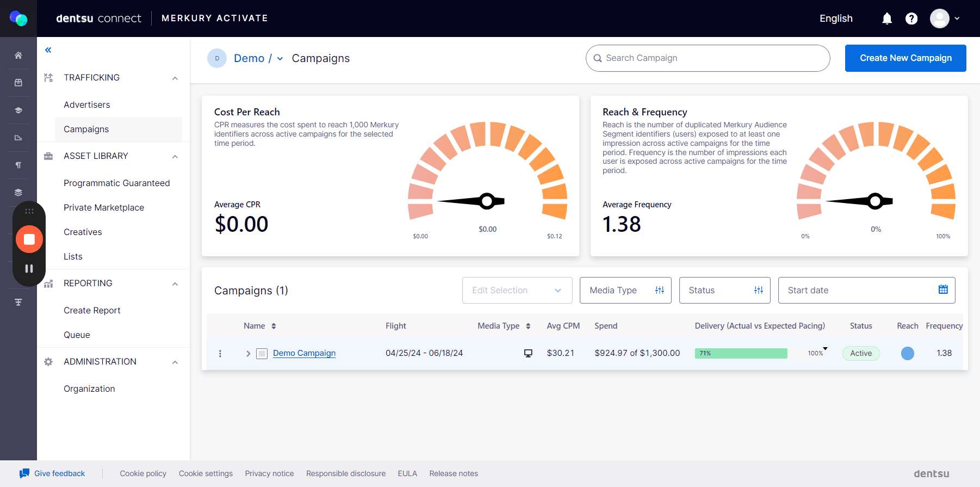
Task: Click the desktop media type icon in the row
Action: [528, 353]
